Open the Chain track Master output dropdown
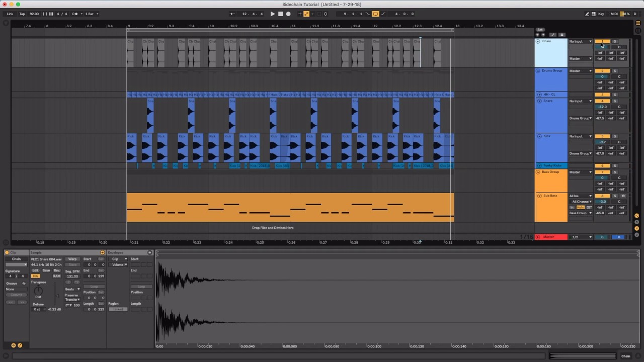The image size is (644, 362). click(x=581, y=59)
